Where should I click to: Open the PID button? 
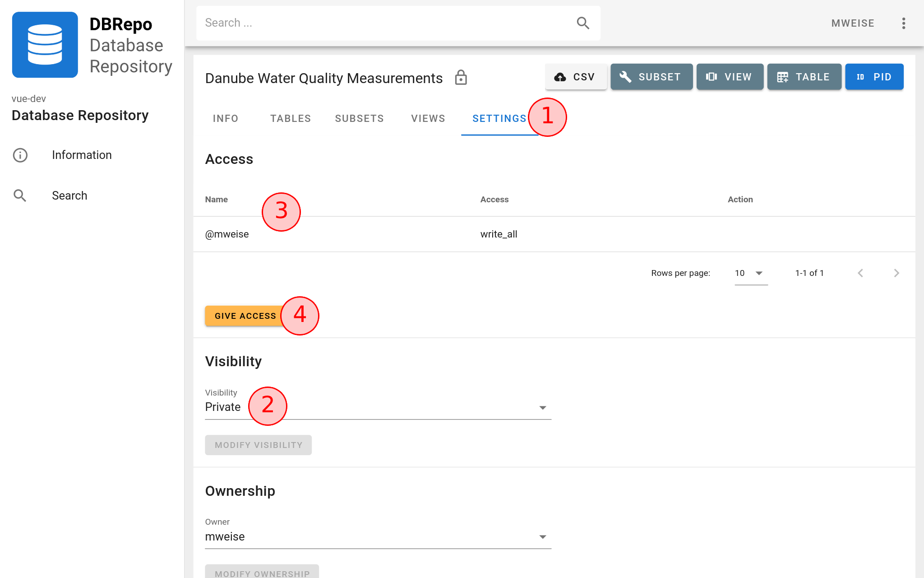point(874,77)
